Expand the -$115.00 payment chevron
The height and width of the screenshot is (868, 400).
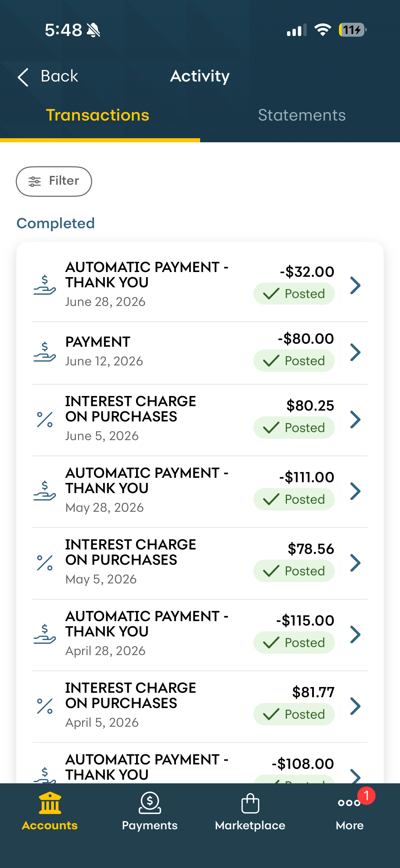[x=355, y=634]
